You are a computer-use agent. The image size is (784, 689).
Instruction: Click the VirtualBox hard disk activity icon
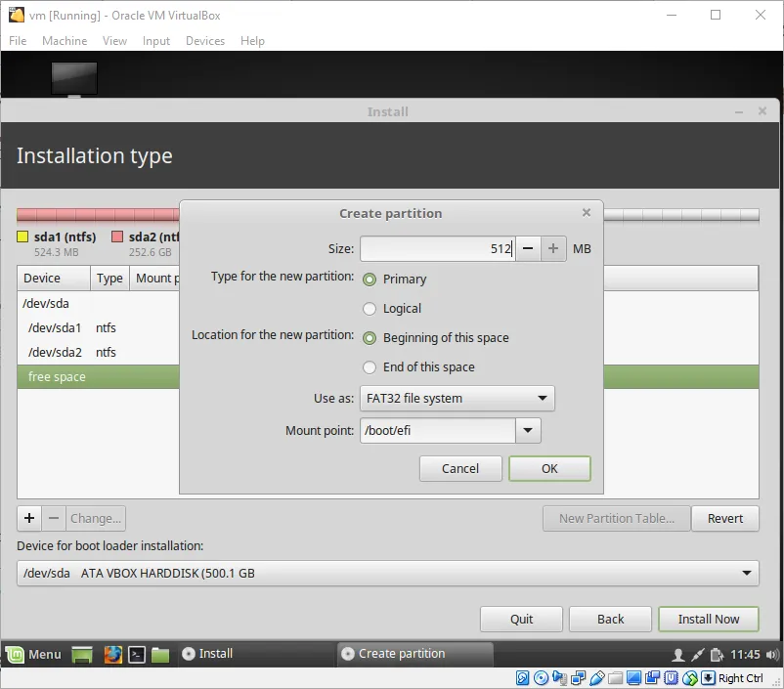(522, 678)
